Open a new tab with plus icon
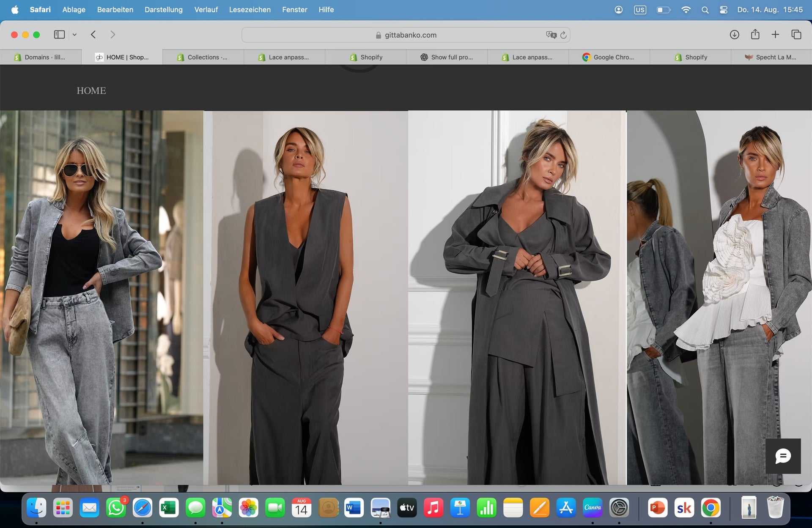 (x=775, y=35)
